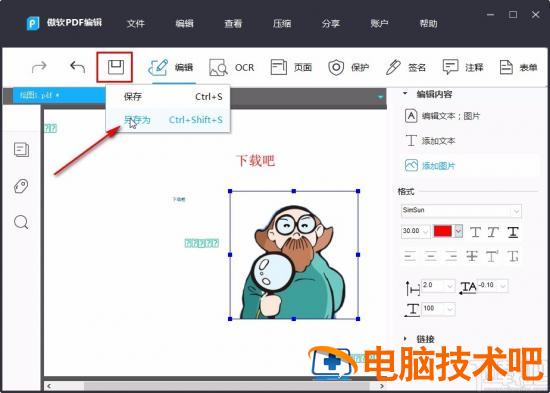Open the bookmarks tag sidebar icon
The width and height of the screenshot is (550, 393).
(x=21, y=186)
